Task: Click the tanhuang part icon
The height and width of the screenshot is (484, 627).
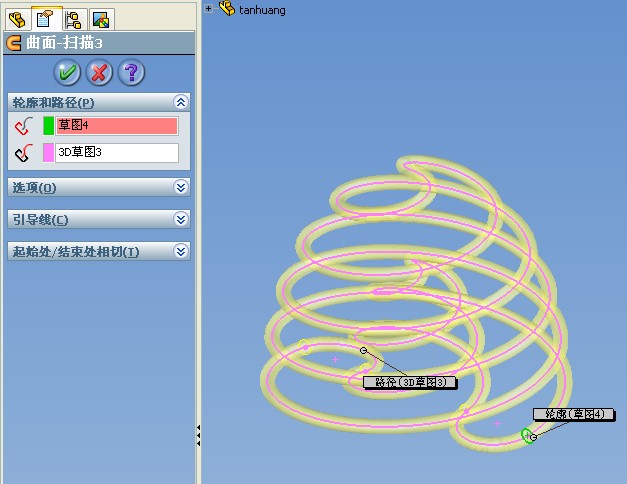Action: coord(227,8)
